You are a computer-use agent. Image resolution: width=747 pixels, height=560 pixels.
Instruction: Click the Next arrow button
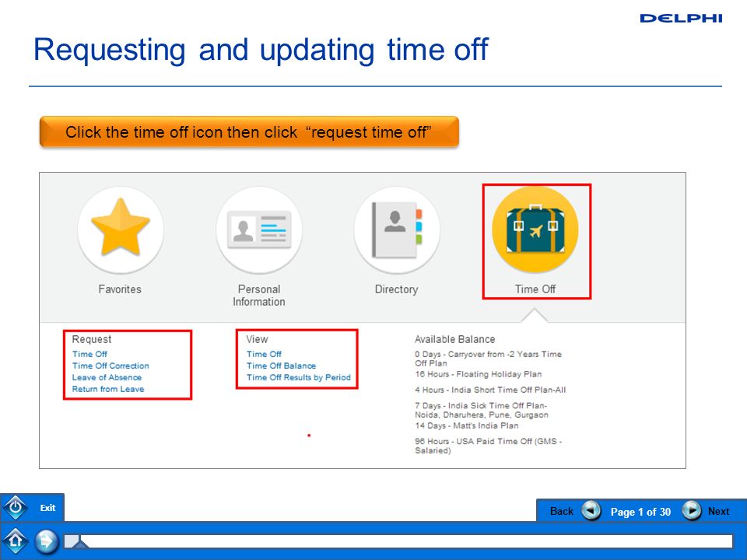pyautogui.click(x=691, y=510)
